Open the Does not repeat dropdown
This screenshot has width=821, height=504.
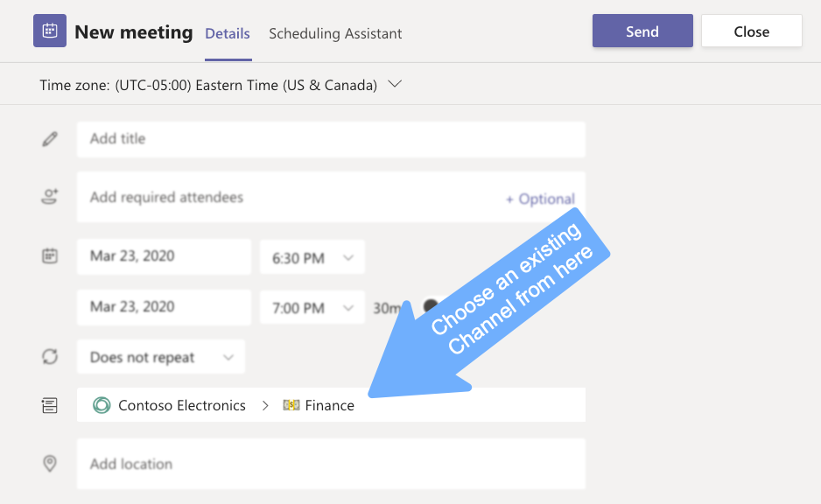pos(161,357)
